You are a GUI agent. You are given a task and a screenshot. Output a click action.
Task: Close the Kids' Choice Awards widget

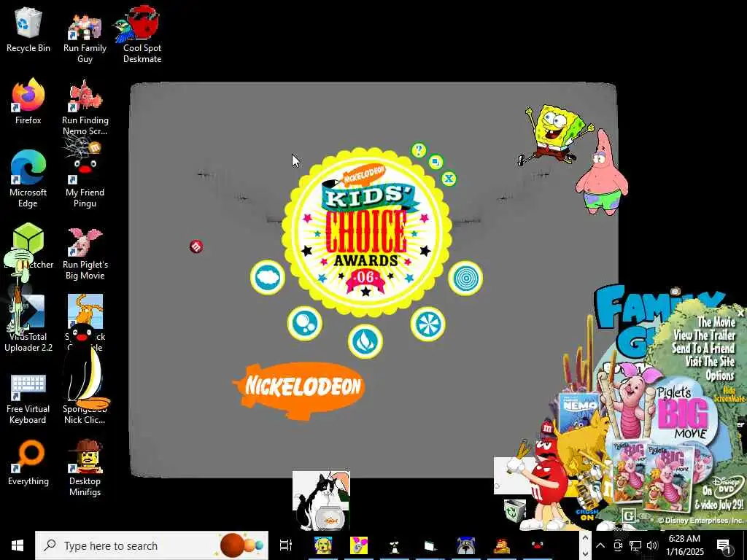click(x=449, y=179)
